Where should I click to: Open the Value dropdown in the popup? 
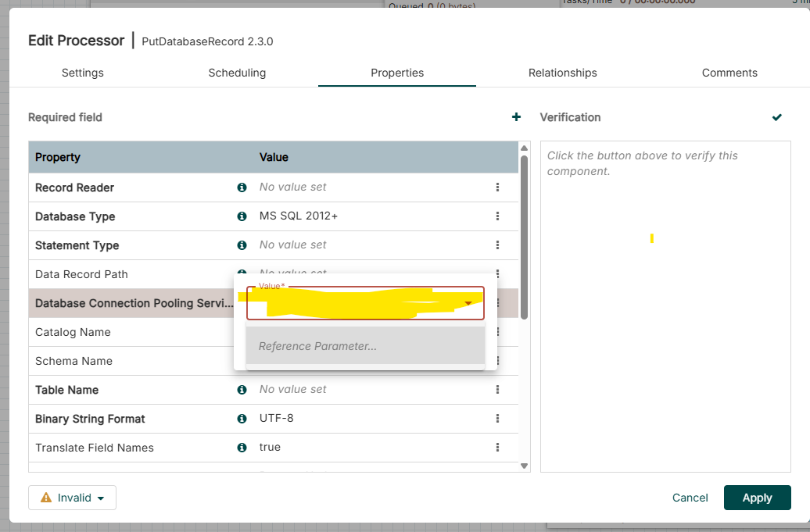click(x=468, y=302)
